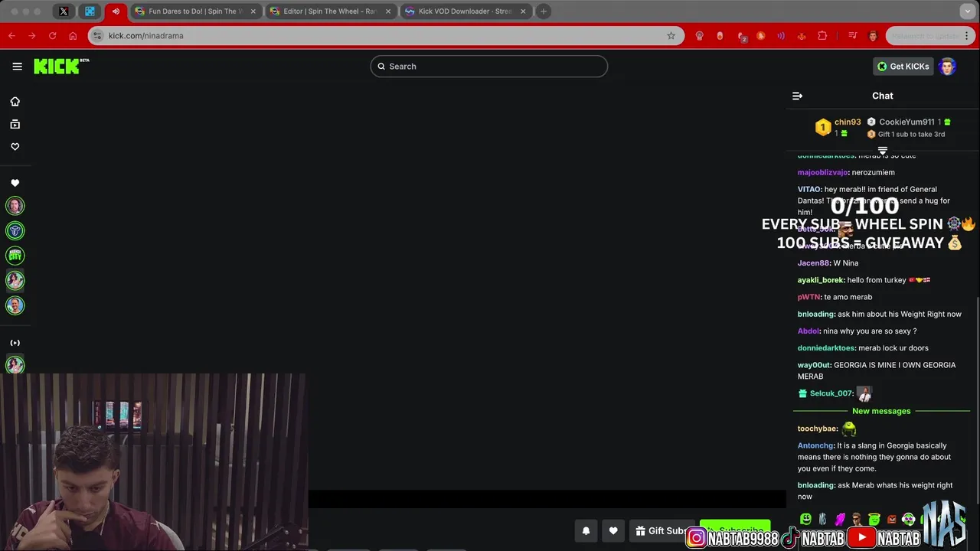Click the New messages divider in chat
This screenshot has width=980, height=551.
881,411
